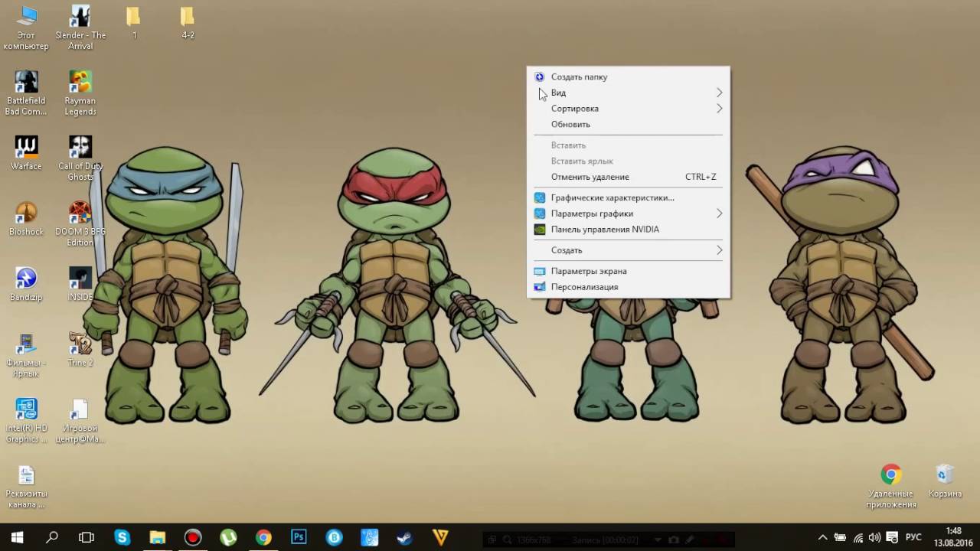
Task: Click the Trine 2 desktop shortcut
Action: (80, 350)
